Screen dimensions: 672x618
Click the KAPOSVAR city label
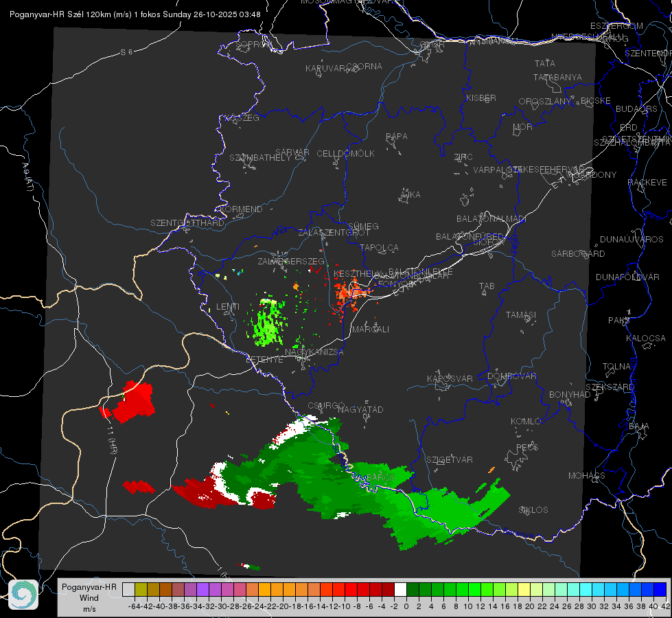point(450,378)
